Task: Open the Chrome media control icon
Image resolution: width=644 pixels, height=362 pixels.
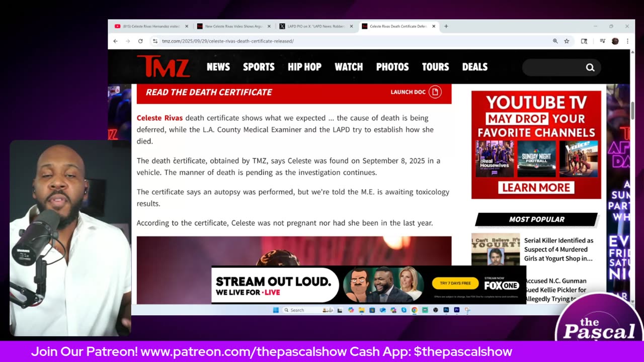Action: (x=602, y=41)
